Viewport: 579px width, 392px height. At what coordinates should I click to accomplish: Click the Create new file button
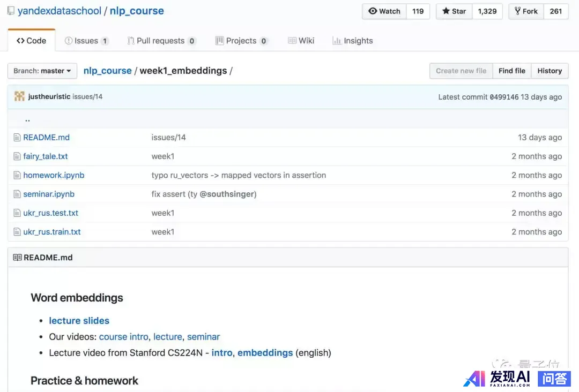(x=461, y=71)
